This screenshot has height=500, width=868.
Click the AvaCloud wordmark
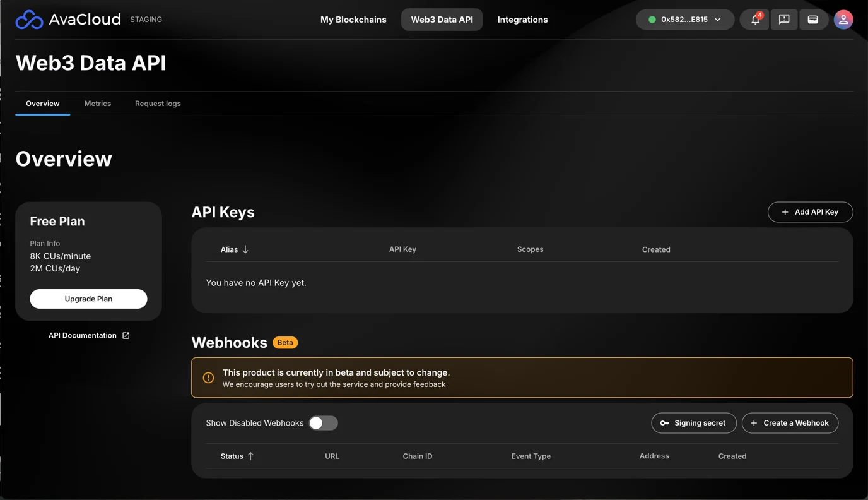(x=85, y=20)
